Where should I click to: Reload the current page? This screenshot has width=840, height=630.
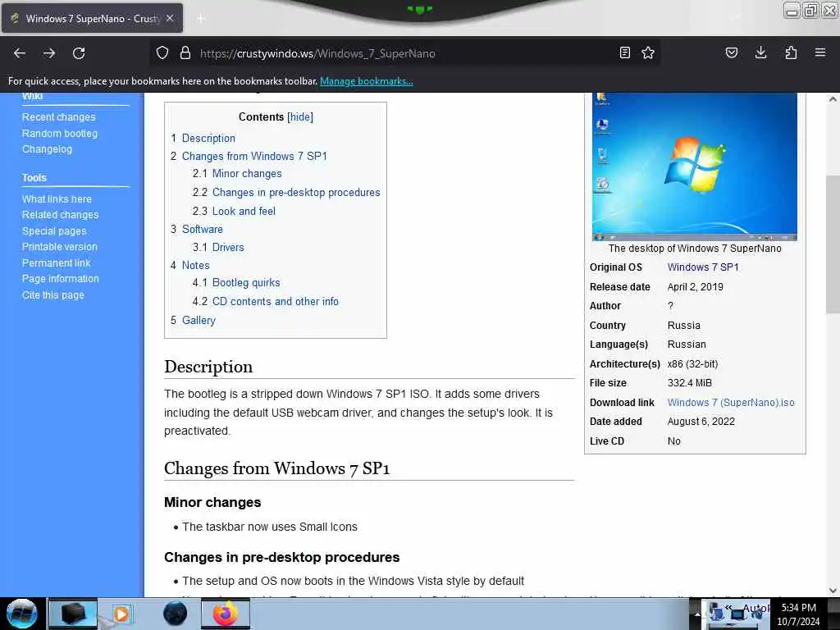coord(79,53)
